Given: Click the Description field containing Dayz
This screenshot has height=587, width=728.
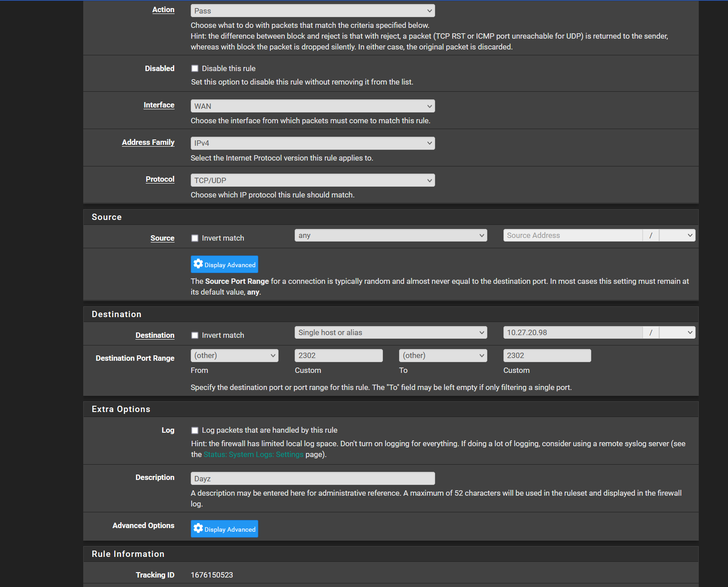Looking at the screenshot, I should [313, 478].
